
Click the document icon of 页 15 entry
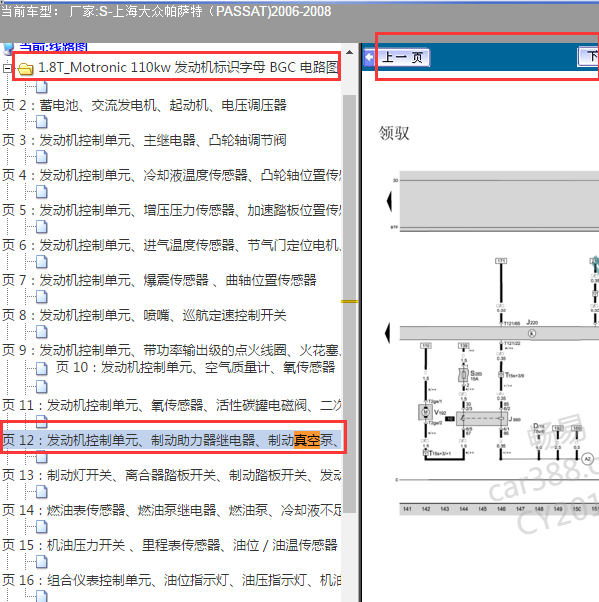41,527
